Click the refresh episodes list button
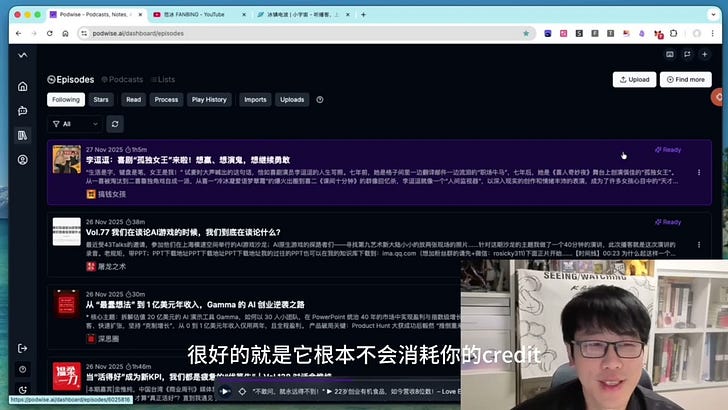728x410 pixels. (115, 124)
